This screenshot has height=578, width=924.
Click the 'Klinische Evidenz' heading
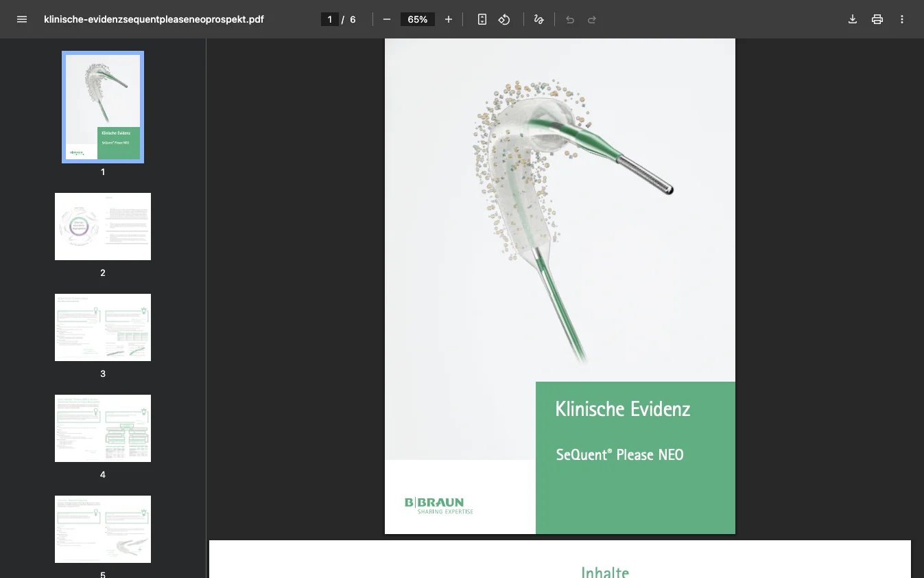(623, 409)
